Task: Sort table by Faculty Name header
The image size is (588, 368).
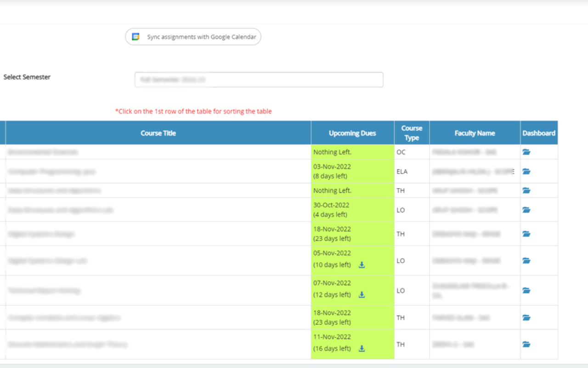Action: click(x=475, y=133)
